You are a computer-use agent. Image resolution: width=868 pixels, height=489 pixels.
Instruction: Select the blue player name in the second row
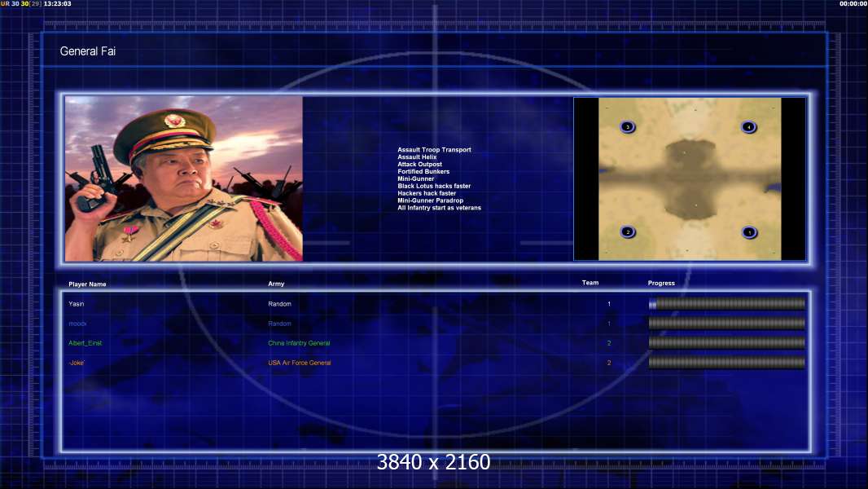[x=77, y=324]
